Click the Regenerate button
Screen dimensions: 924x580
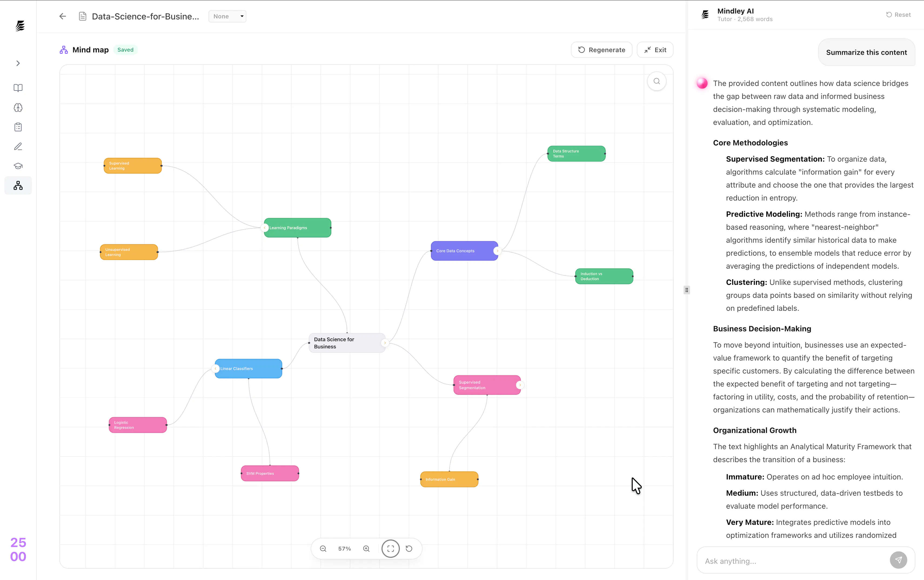[601, 50]
